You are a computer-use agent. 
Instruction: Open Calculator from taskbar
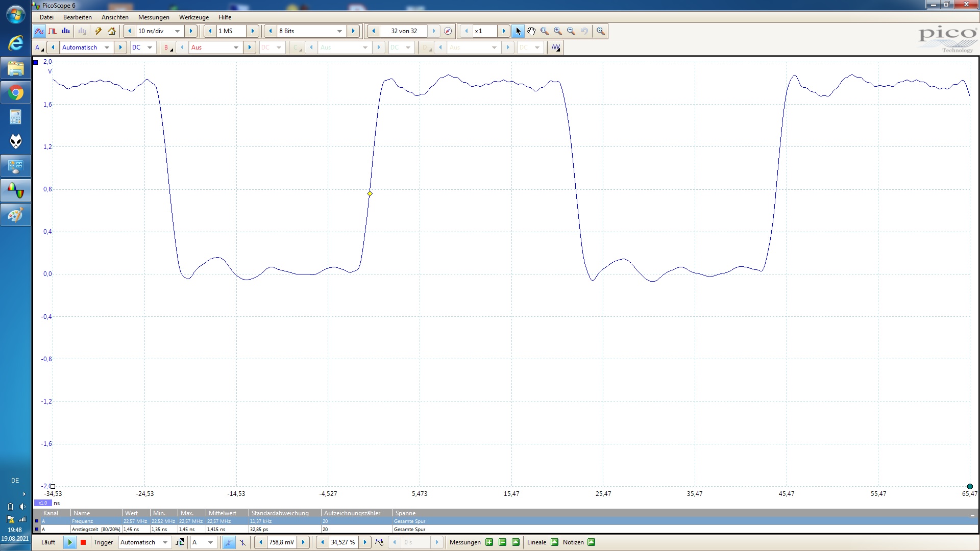tap(16, 117)
